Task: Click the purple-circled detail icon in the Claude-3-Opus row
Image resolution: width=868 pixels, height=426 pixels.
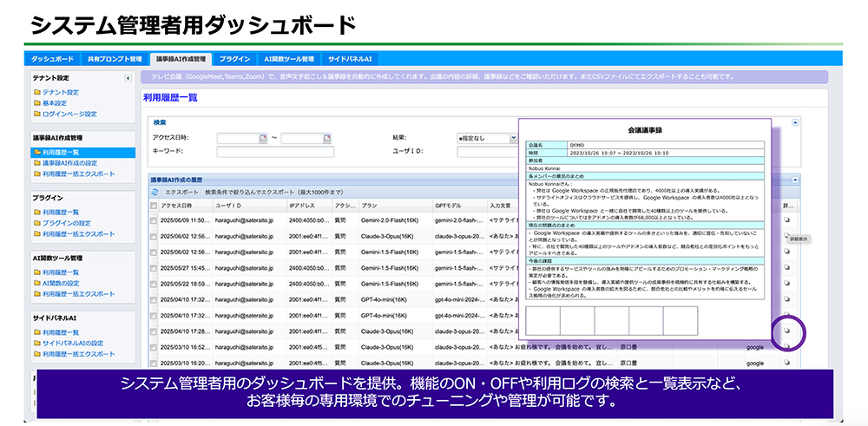Action: point(786,331)
